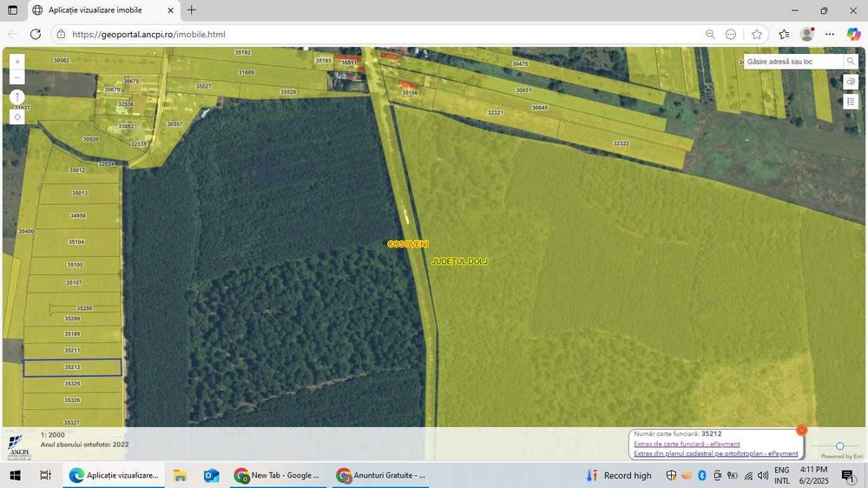Open the Windows Start menu
868x488 pixels.
coord(15,475)
